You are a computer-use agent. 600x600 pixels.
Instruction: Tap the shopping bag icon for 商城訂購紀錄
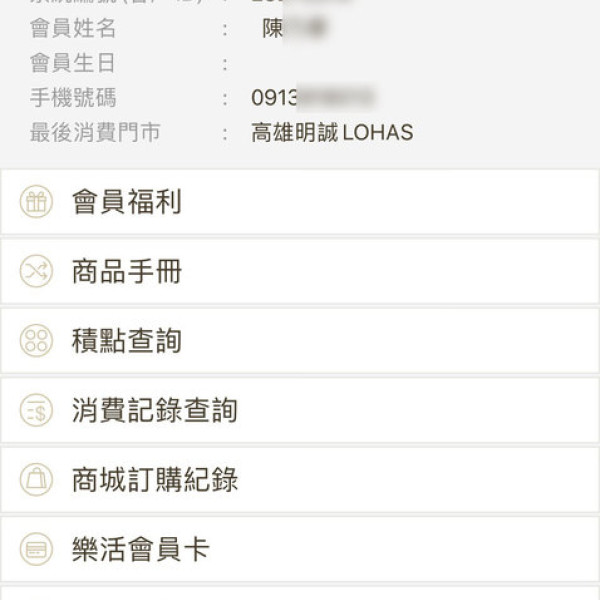click(x=36, y=480)
